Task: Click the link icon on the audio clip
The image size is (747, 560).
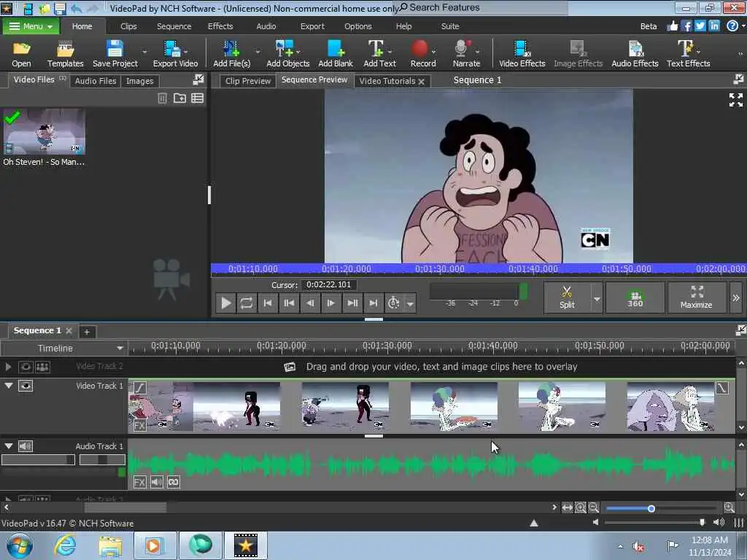Action: (174, 482)
